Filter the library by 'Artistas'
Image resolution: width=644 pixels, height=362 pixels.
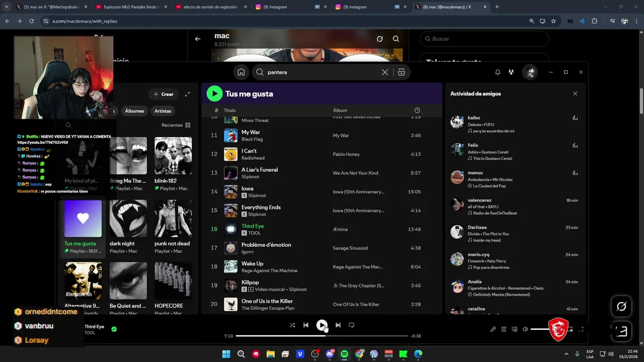[x=163, y=111]
